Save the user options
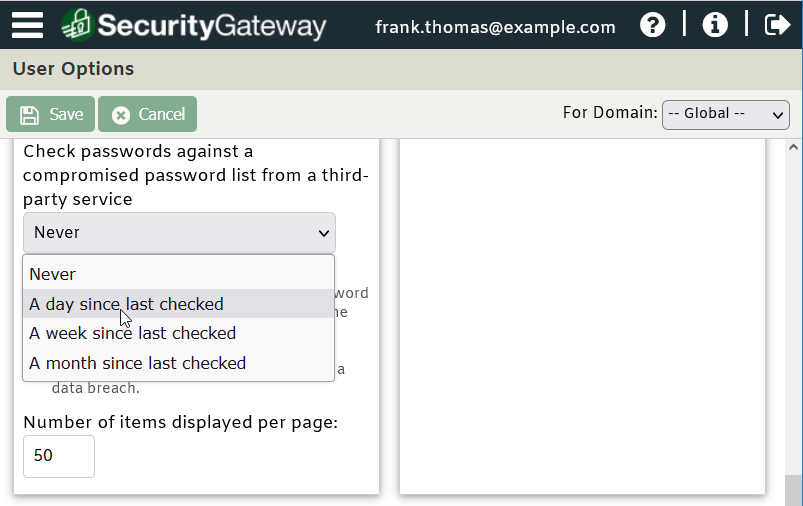803x506 pixels. [x=50, y=114]
